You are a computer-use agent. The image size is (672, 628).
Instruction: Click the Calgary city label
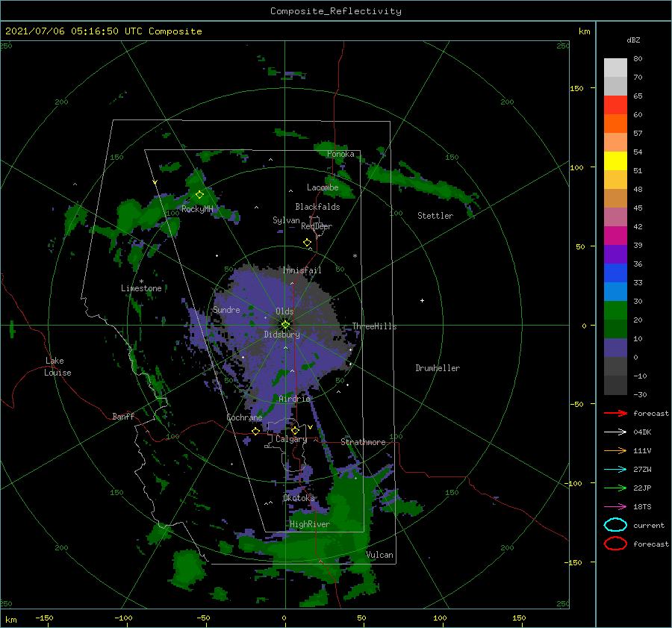tap(291, 439)
